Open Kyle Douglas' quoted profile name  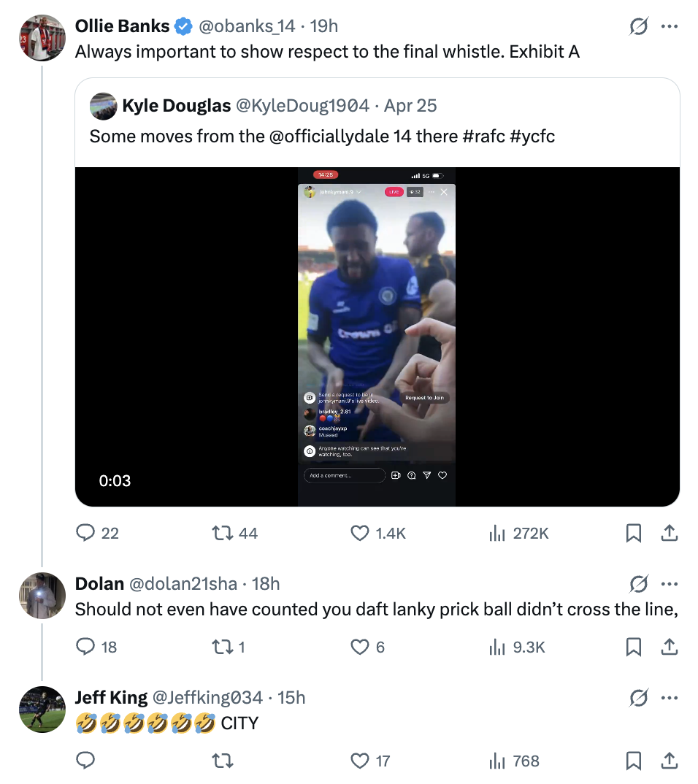(x=176, y=106)
